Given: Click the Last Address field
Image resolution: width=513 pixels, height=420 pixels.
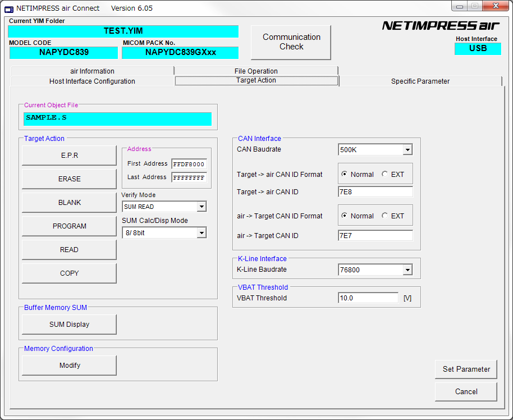Looking at the screenshot, I should click(189, 177).
